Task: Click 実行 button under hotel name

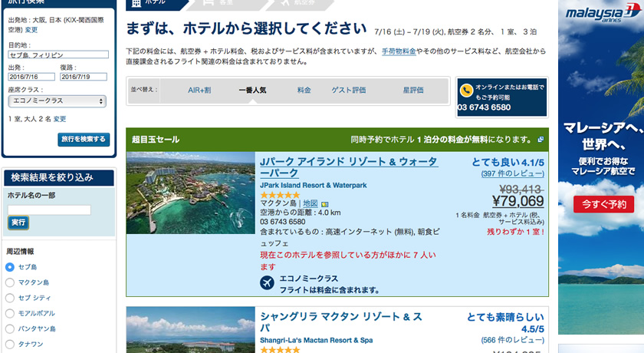Action: coord(18,223)
